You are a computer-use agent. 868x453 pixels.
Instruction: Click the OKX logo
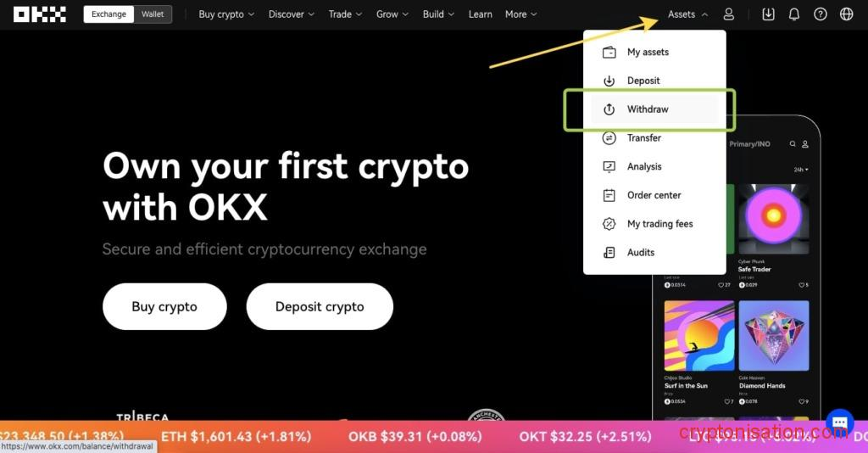click(40, 14)
